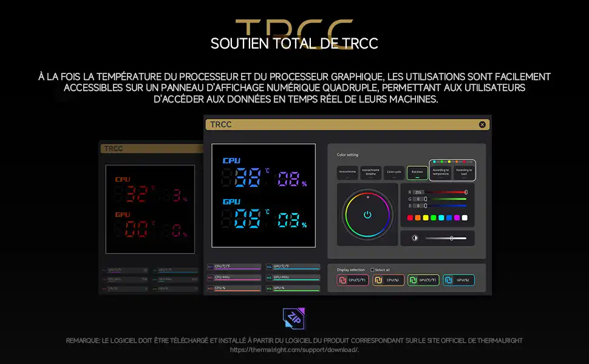The image size is (589, 364).
Task: Toggle the CPU(°C/°F) display selection
Action: point(353,280)
